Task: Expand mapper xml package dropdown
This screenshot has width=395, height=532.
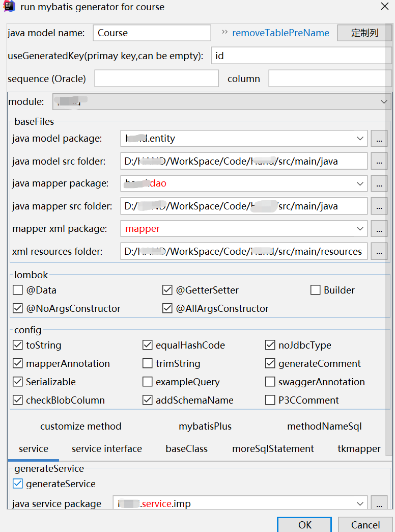Action: [360, 229]
